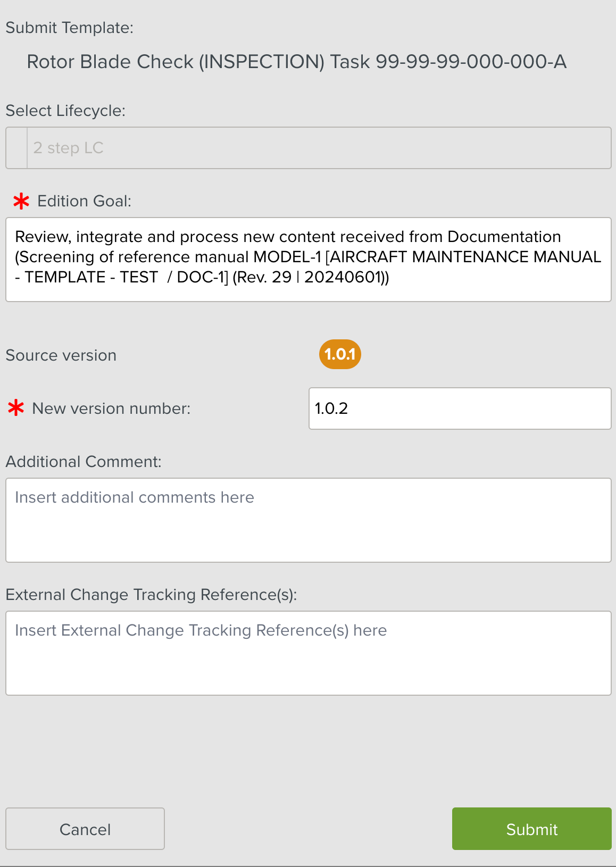This screenshot has height=867, width=616.
Task: Click the narrow left handle of the lifecycle selector
Action: coord(16,148)
